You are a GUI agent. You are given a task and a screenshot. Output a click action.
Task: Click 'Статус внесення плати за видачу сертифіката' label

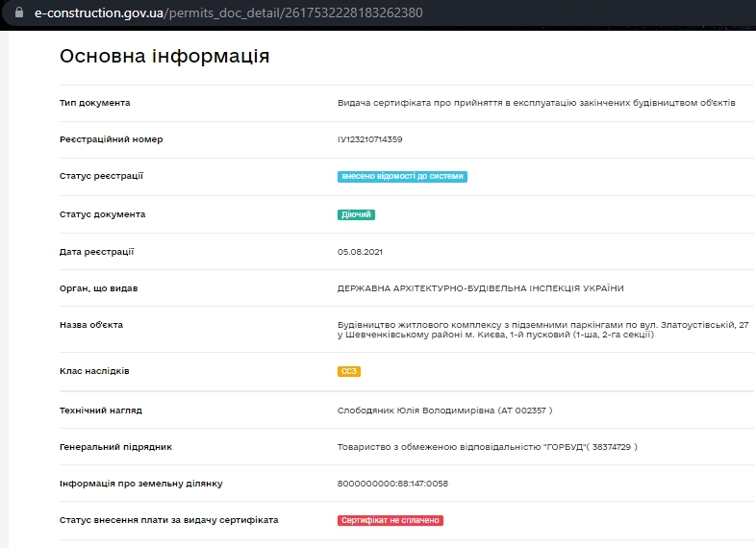[x=168, y=520]
